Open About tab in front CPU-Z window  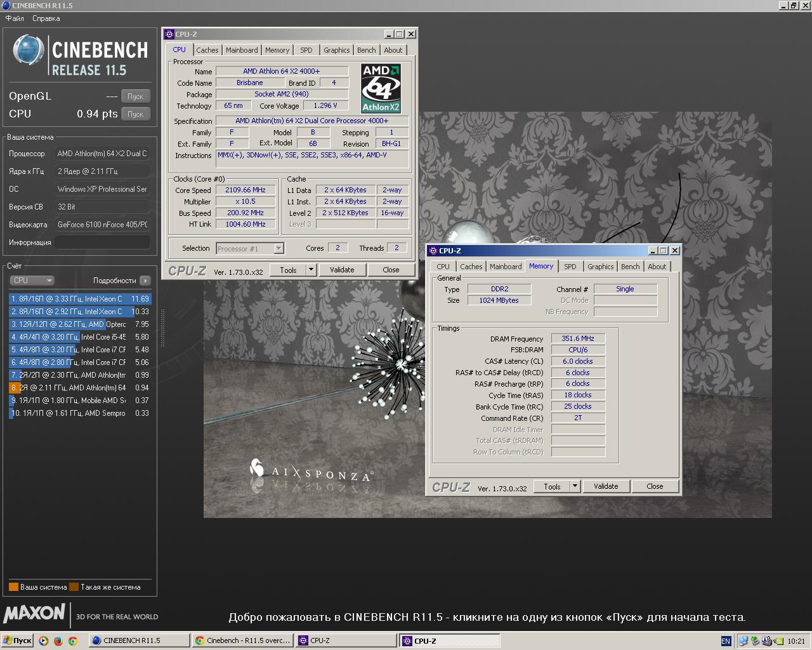pyautogui.click(x=657, y=267)
